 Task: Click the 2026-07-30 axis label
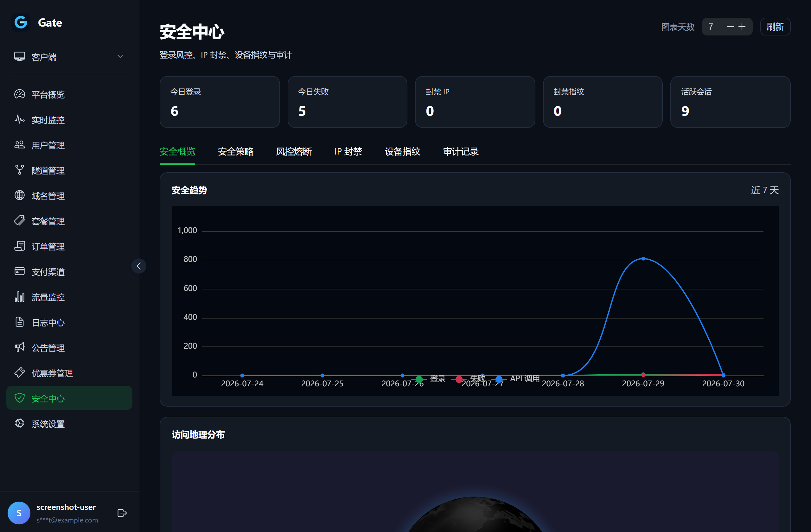(723, 383)
